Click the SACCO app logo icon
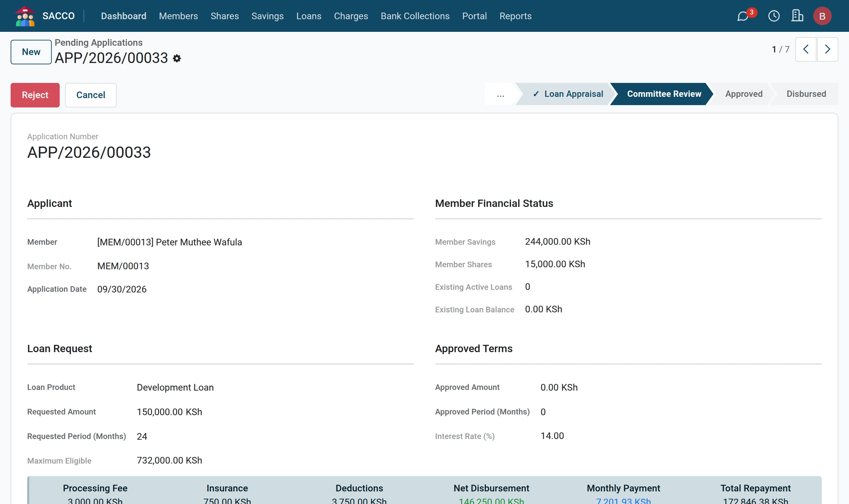Image resolution: width=849 pixels, height=504 pixels. pos(25,16)
